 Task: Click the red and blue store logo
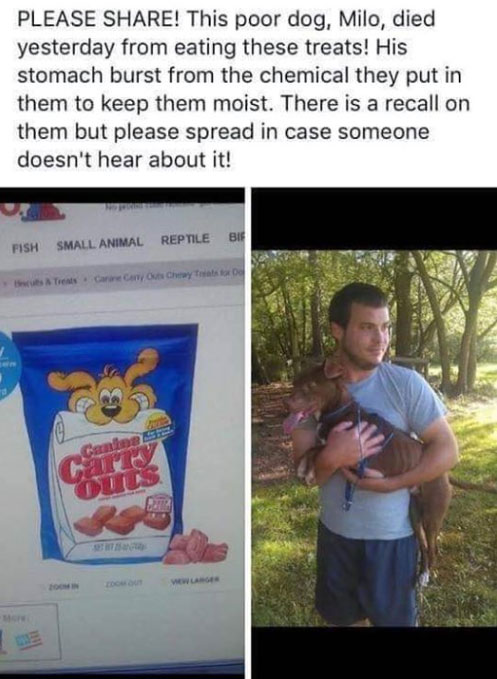[x=32, y=212]
